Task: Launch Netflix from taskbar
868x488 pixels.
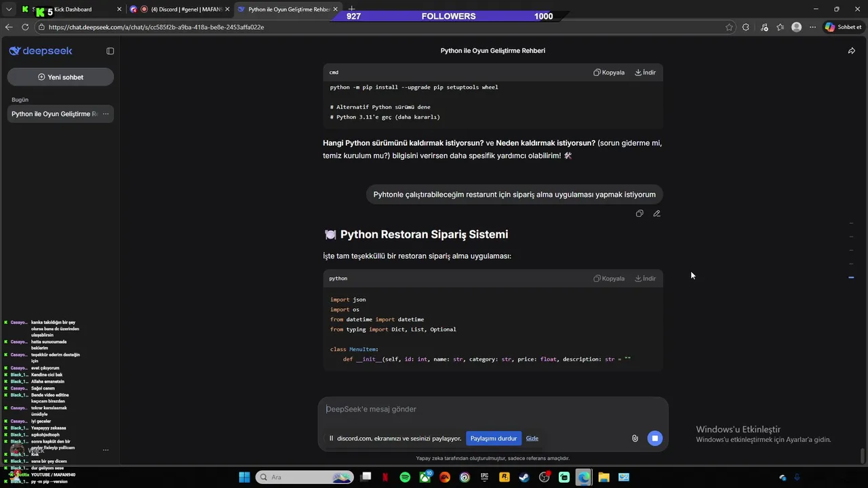Action: (385, 477)
